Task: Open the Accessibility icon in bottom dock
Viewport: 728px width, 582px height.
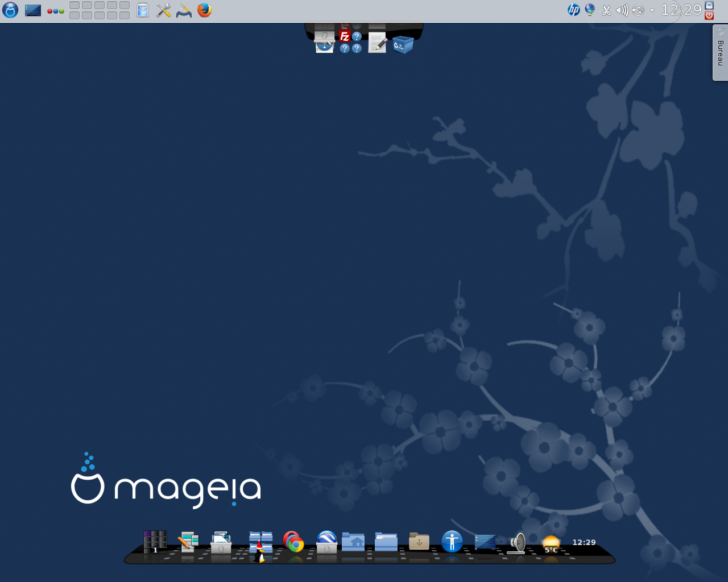Action: click(x=452, y=542)
